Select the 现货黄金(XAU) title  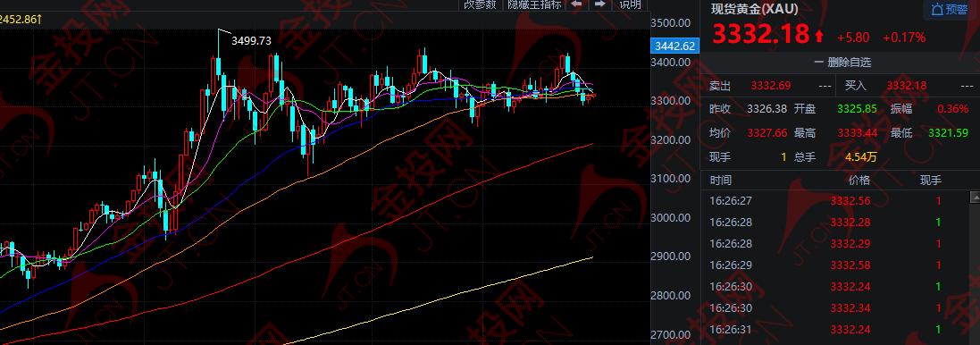click(x=754, y=9)
